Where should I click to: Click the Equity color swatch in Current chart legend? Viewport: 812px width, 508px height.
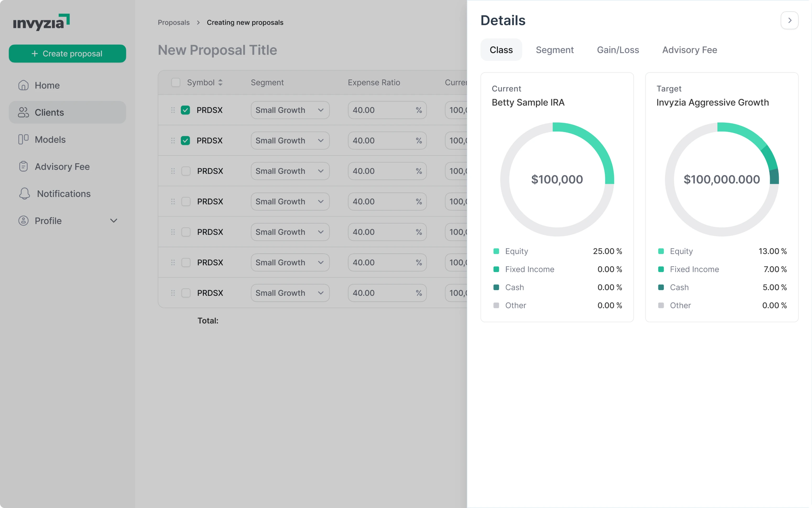point(496,251)
